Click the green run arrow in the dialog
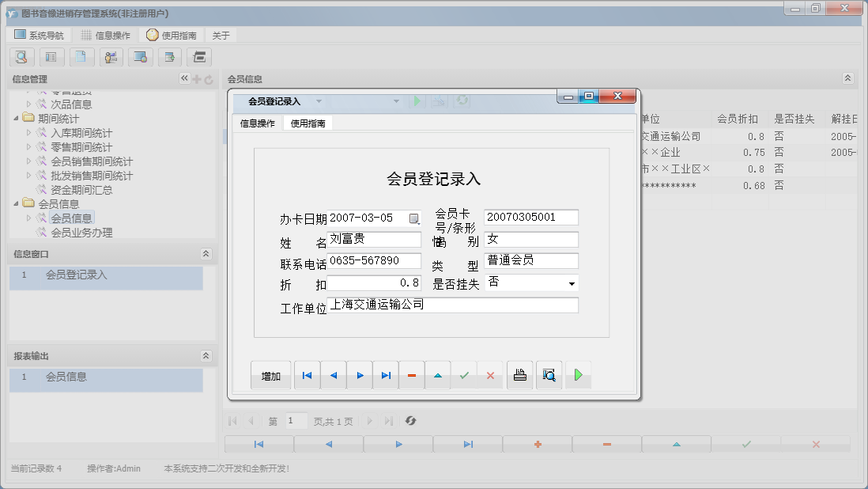The image size is (868, 489). 578,374
